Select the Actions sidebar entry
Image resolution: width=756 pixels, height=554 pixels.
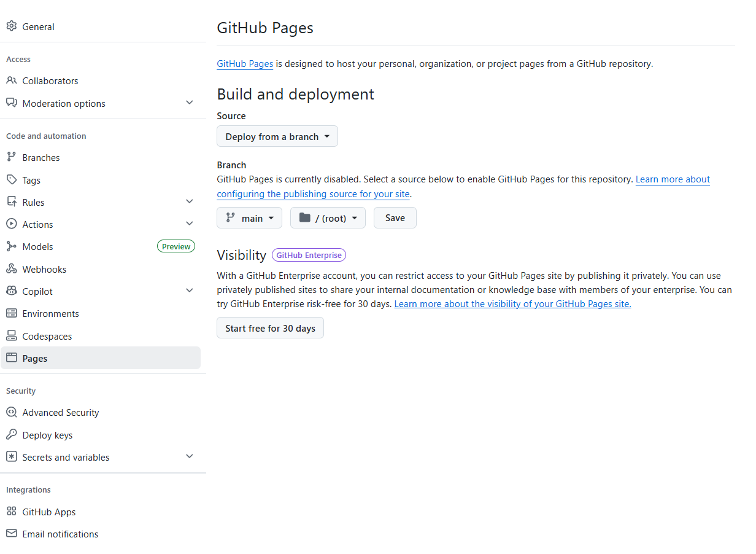(37, 224)
